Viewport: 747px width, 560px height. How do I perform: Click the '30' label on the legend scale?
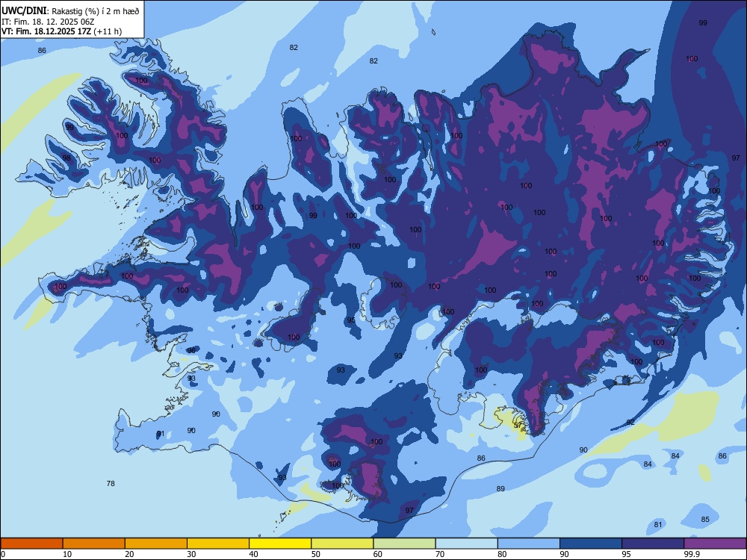[x=191, y=554]
